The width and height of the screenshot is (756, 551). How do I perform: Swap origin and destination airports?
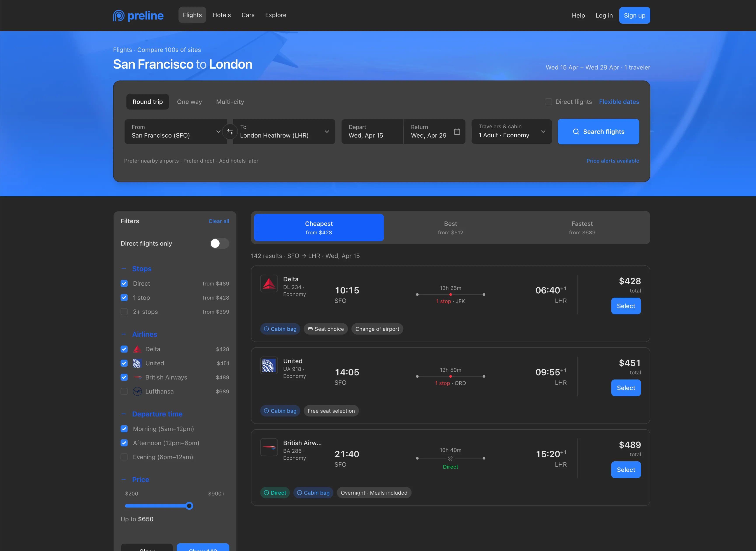pyautogui.click(x=230, y=131)
